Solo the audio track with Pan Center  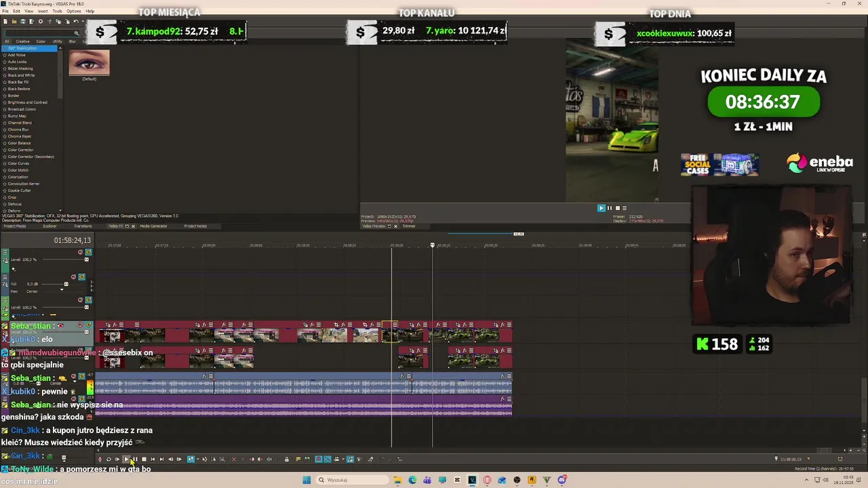click(81, 277)
